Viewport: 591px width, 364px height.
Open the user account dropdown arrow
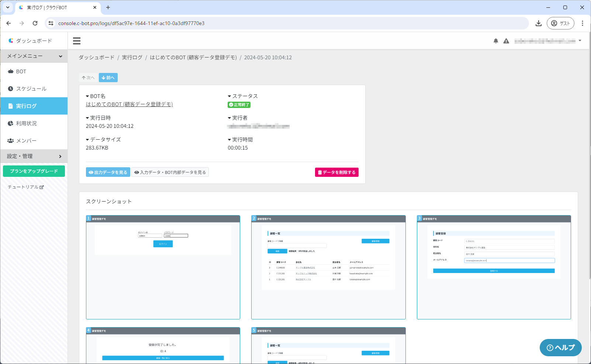coord(580,41)
